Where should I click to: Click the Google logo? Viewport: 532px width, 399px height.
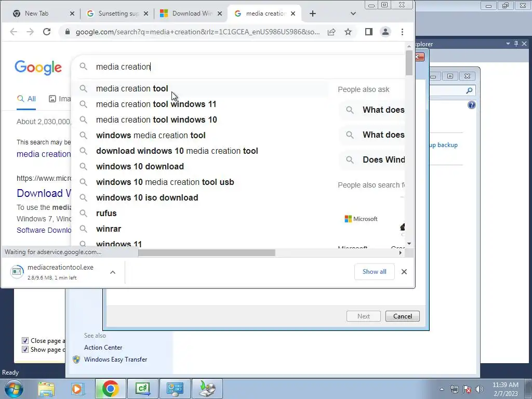click(x=38, y=68)
